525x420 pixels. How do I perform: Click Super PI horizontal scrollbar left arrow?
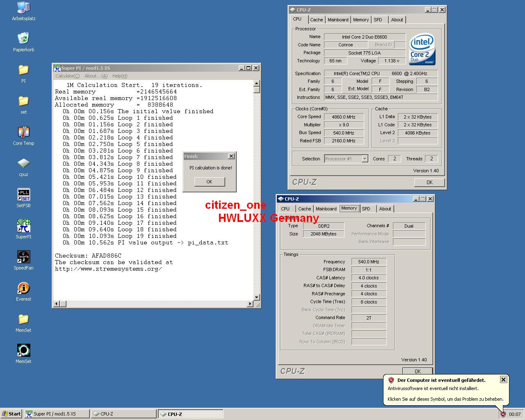click(x=57, y=304)
